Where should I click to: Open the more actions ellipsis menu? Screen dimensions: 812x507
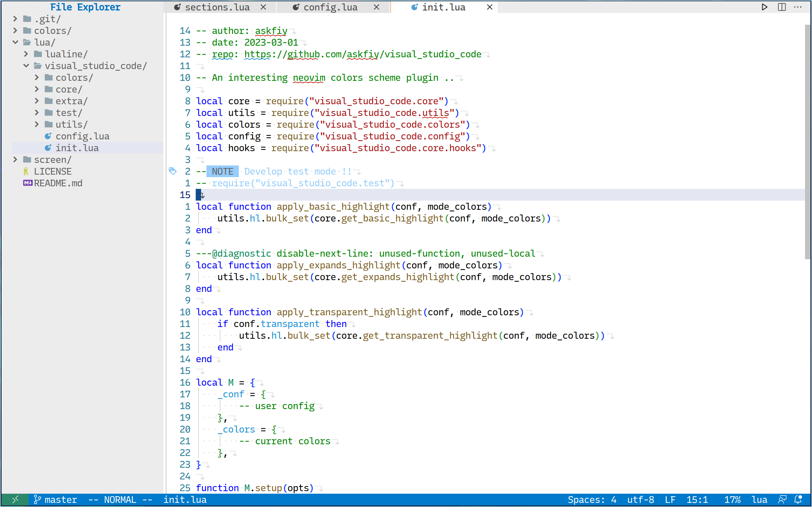tap(798, 7)
